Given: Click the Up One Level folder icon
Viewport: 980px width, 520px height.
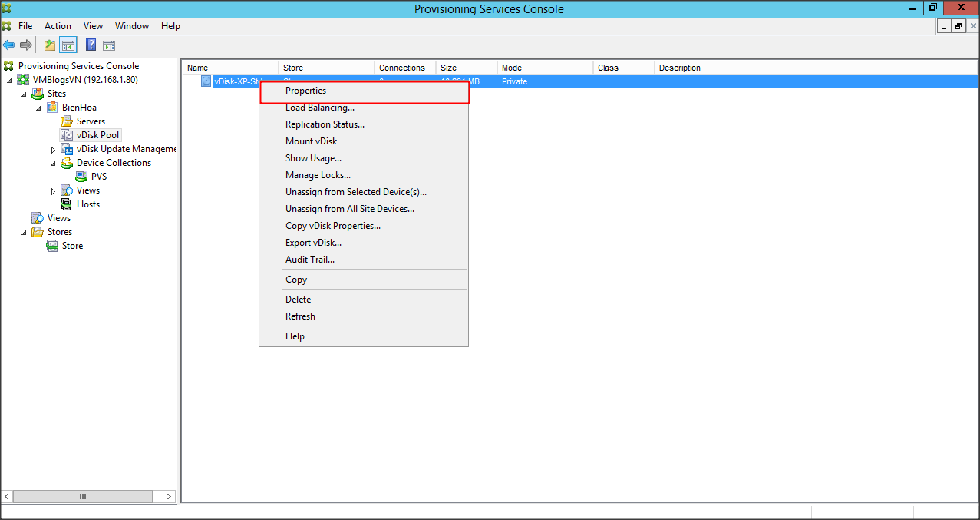Looking at the screenshot, I should coord(50,45).
